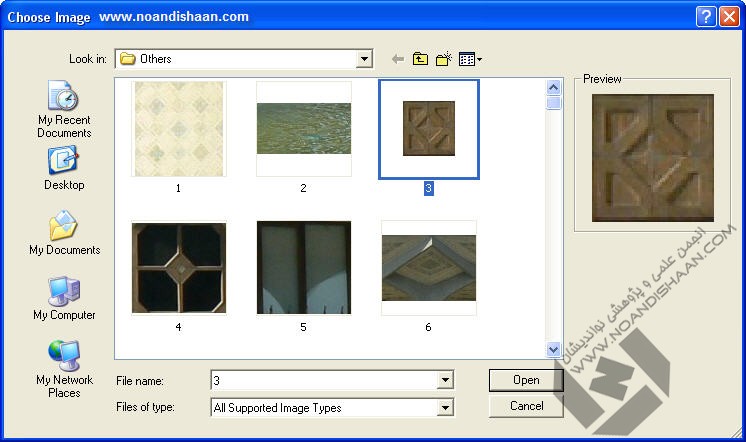This screenshot has height=442, width=746.
Task: Click the Back navigation arrow icon
Action: tap(398, 59)
